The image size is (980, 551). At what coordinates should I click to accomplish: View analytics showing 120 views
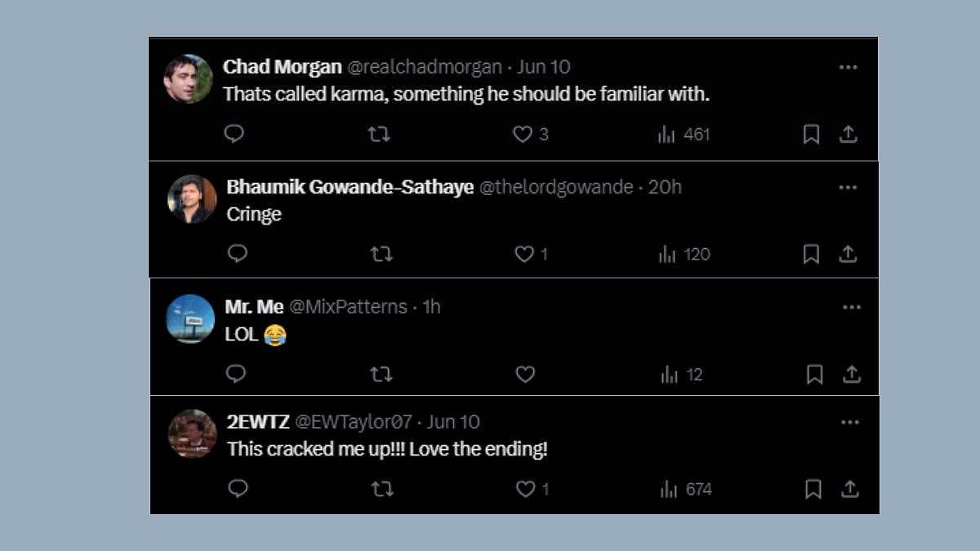coord(684,254)
